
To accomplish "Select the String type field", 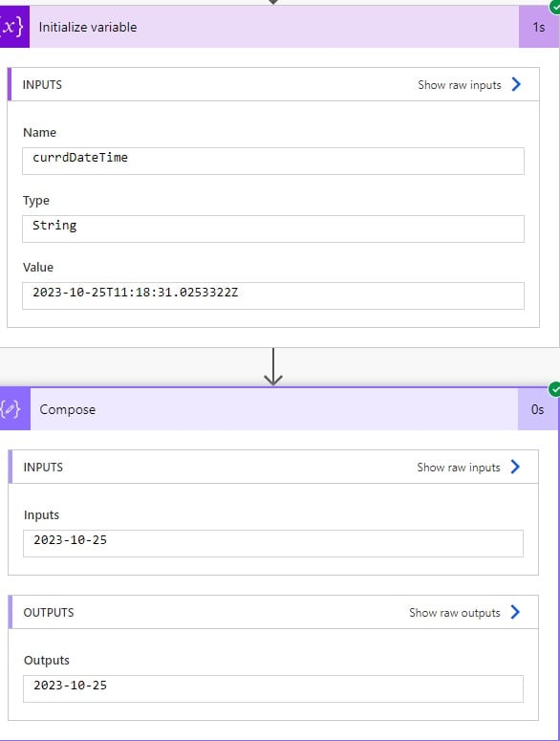I will coord(273,229).
